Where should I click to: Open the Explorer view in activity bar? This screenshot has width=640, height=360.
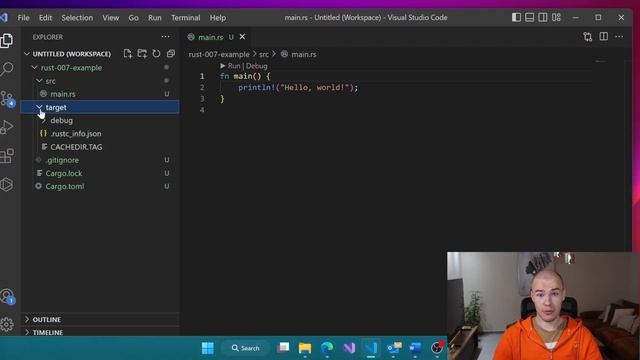click(7, 41)
